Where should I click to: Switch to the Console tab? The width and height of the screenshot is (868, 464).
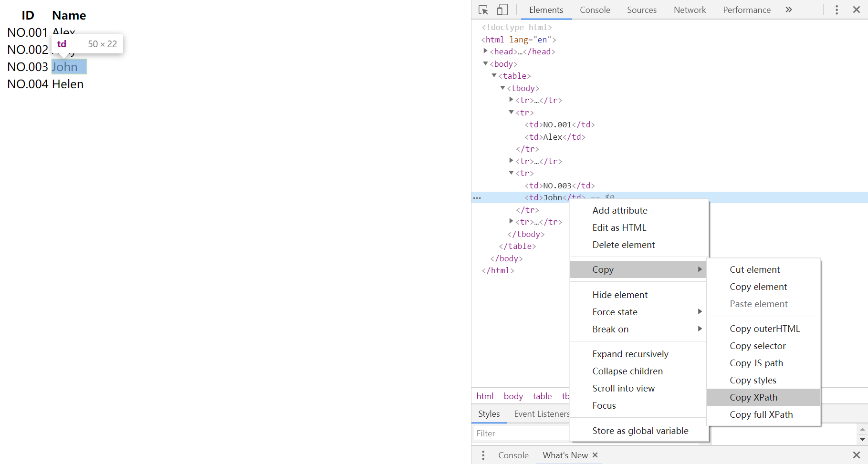click(x=595, y=10)
